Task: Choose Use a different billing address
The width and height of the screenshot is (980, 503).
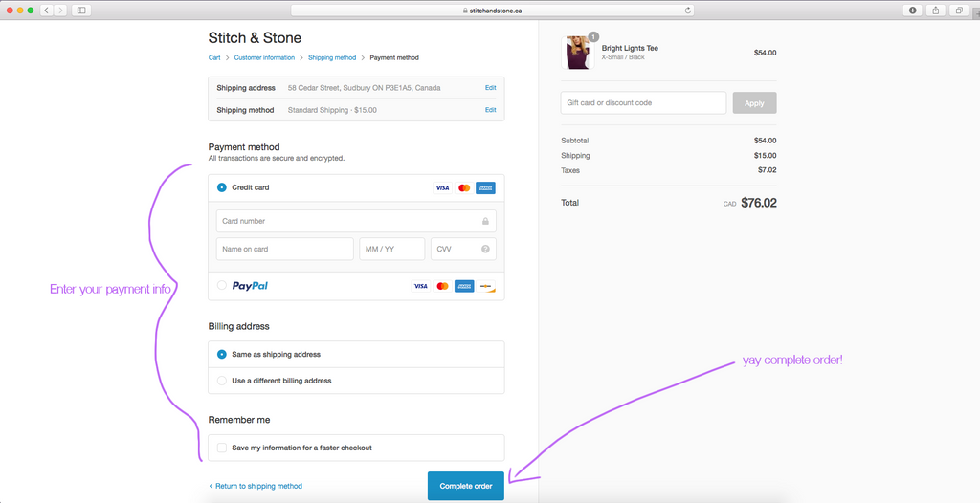Action: pyautogui.click(x=222, y=381)
